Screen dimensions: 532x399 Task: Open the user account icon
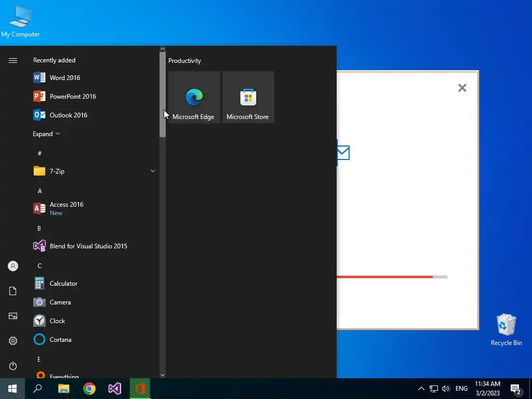pyautogui.click(x=13, y=266)
